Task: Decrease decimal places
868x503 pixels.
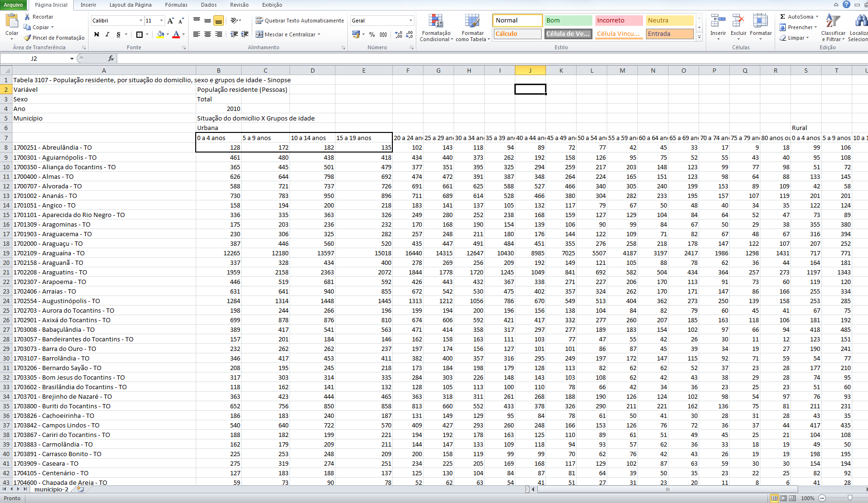Action: [409, 34]
